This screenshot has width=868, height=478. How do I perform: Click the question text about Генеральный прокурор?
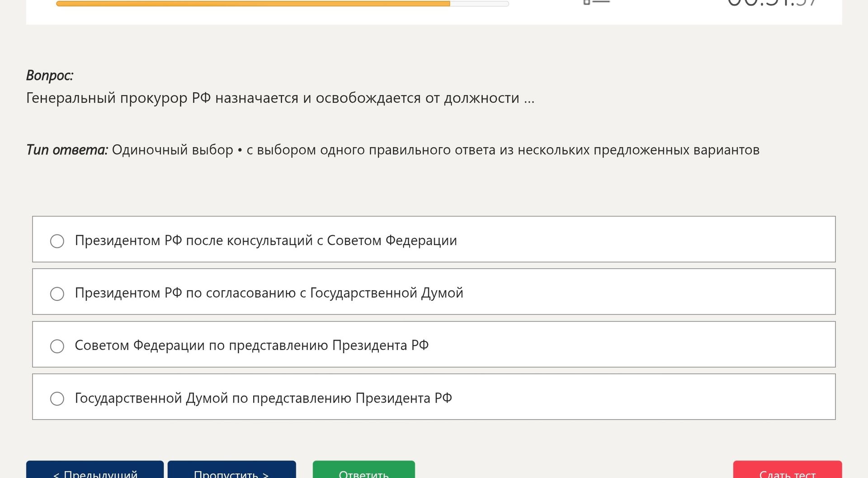tap(280, 98)
